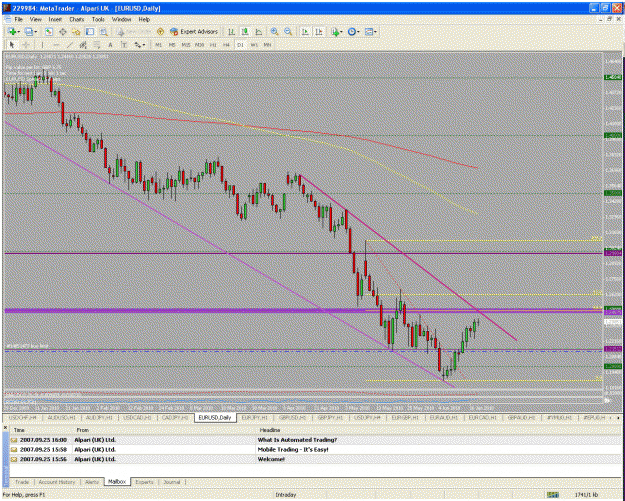This screenshot has height=501, width=625.
Task: Select the Cursor arrow tool
Action: click(x=12, y=45)
